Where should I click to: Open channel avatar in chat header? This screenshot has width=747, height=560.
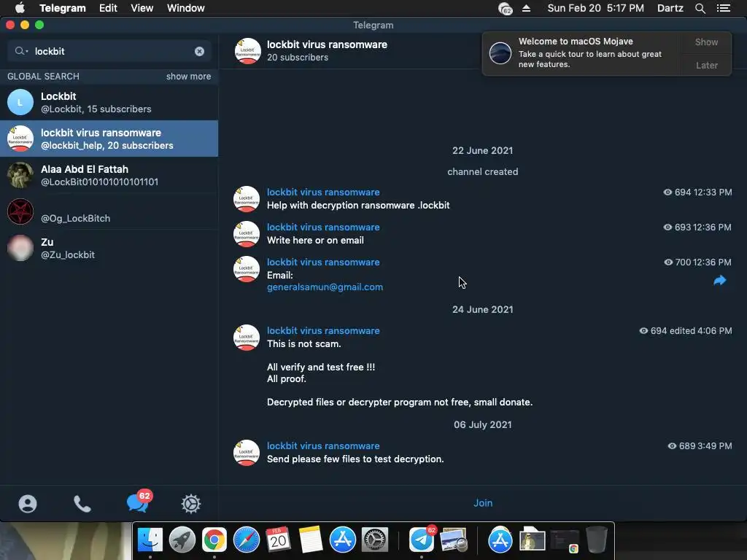pos(248,51)
